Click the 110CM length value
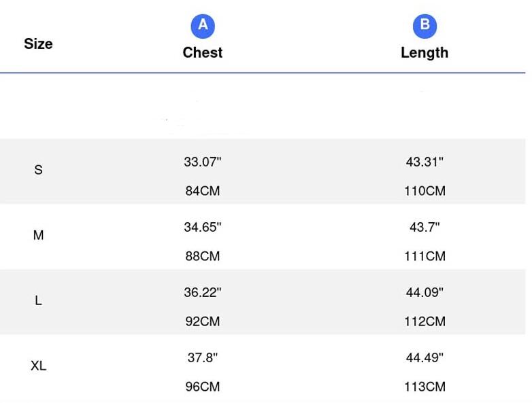Screen dimensions: 532x403 point(425,191)
